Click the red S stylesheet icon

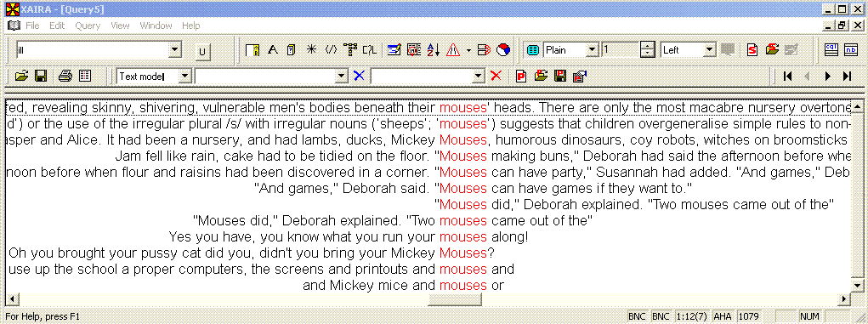pos(752,50)
